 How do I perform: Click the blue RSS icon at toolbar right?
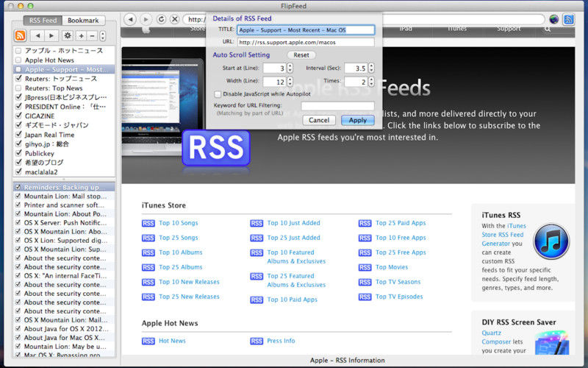tap(568, 19)
